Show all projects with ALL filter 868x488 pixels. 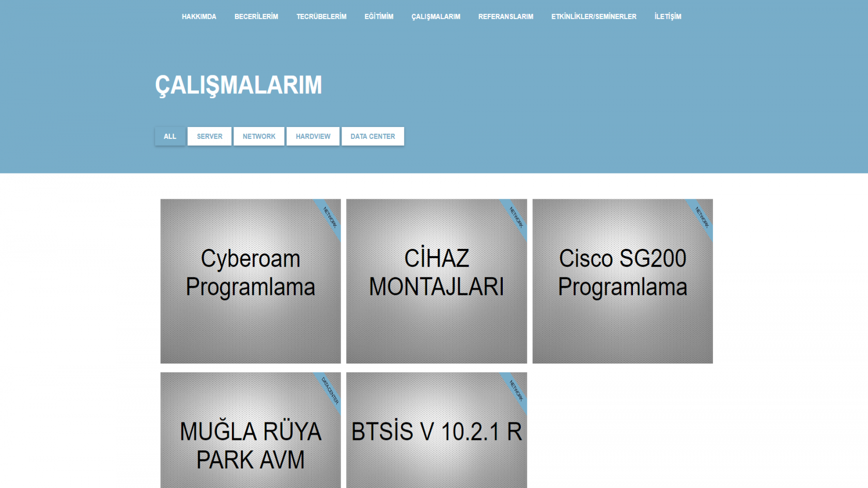tap(170, 136)
